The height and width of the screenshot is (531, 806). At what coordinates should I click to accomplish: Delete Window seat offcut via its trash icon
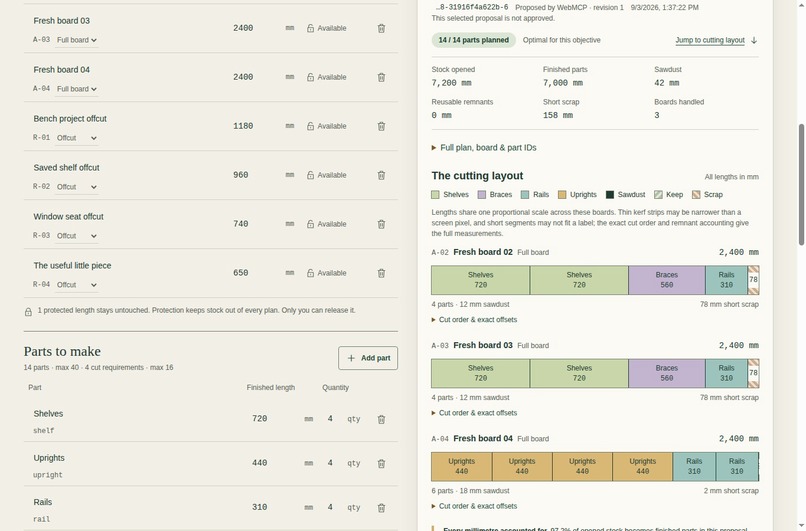pos(381,224)
